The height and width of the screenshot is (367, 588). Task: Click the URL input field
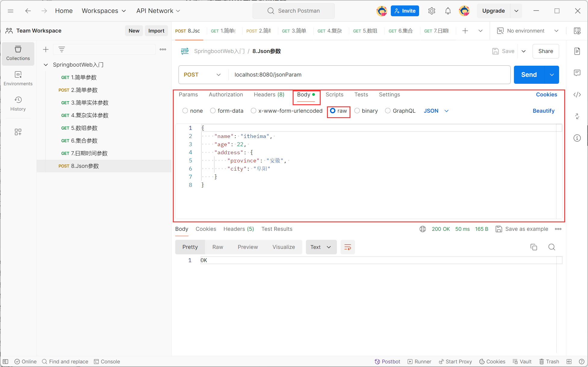click(x=371, y=74)
